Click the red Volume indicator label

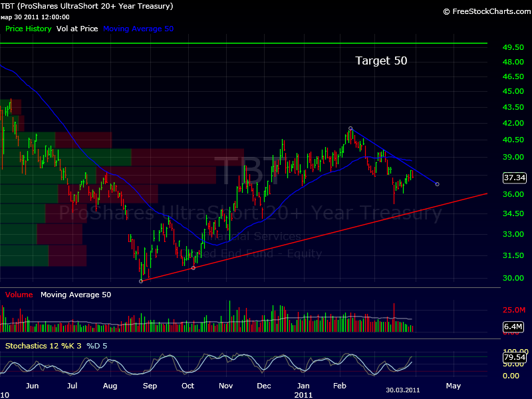pyautogui.click(x=19, y=295)
